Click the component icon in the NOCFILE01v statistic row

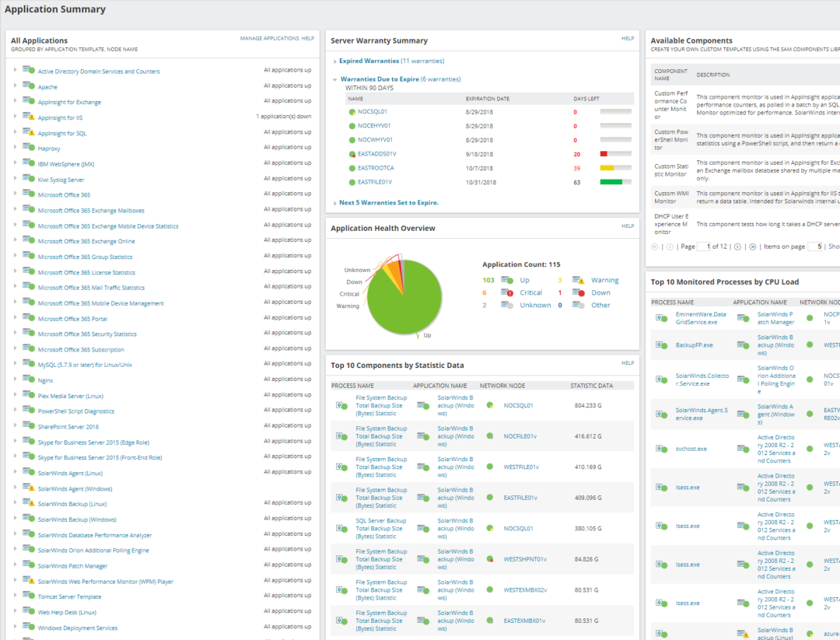tap(341, 436)
